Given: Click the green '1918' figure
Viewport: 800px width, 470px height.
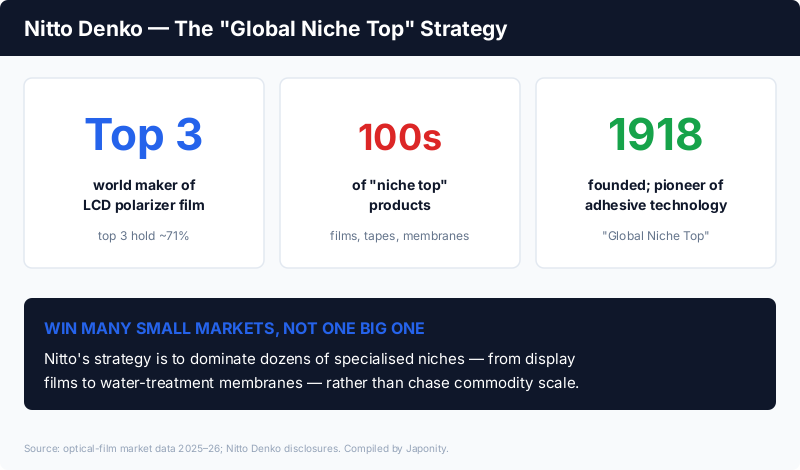Looking at the screenshot, I should coord(656,135).
